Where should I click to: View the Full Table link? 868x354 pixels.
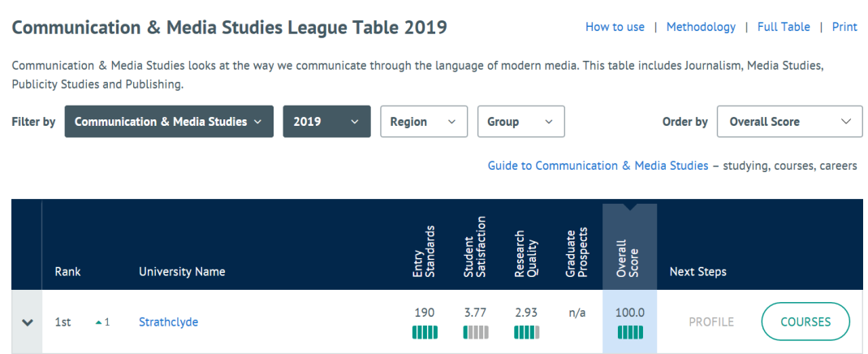click(784, 27)
